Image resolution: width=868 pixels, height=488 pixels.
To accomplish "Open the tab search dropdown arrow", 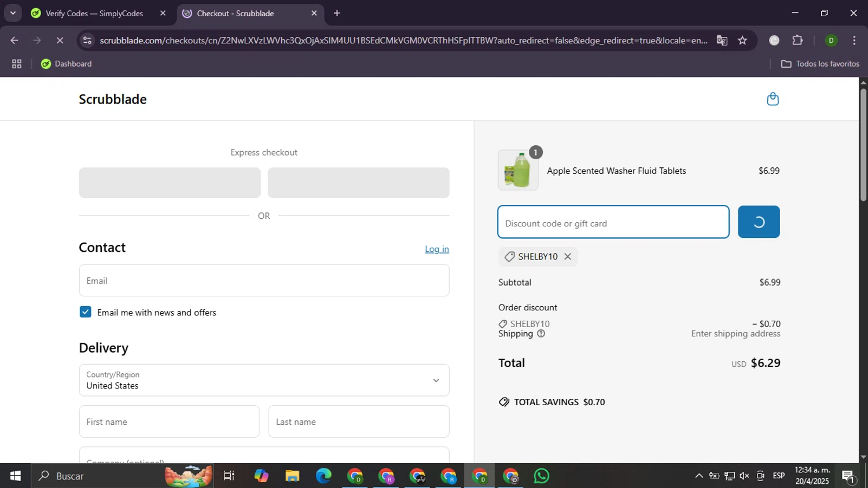I will (x=13, y=13).
